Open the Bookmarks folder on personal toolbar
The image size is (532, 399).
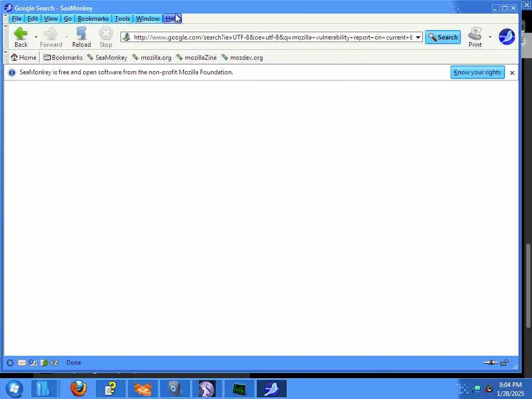coord(63,58)
